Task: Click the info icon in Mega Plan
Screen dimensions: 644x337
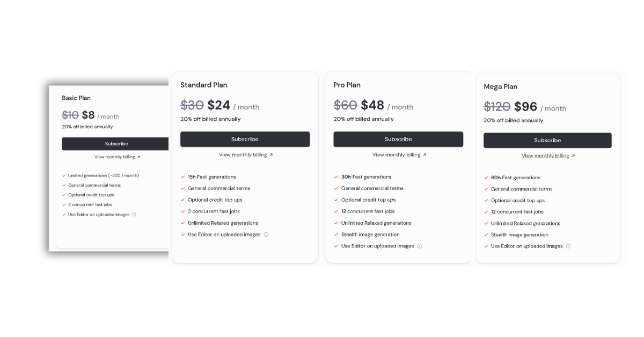Action: coord(568,246)
